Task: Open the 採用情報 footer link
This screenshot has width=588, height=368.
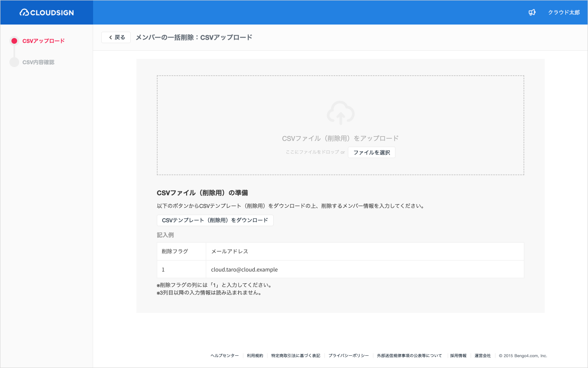Action: click(459, 356)
